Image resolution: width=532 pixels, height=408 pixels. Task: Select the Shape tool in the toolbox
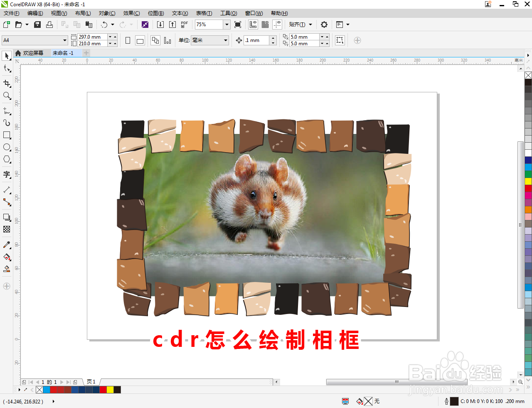coord(7,69)
